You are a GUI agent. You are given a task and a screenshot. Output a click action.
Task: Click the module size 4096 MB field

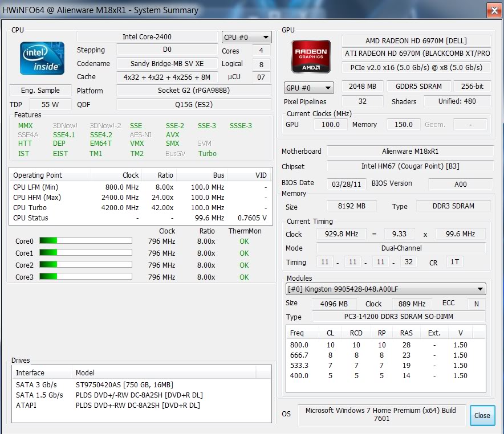point(334,304)
